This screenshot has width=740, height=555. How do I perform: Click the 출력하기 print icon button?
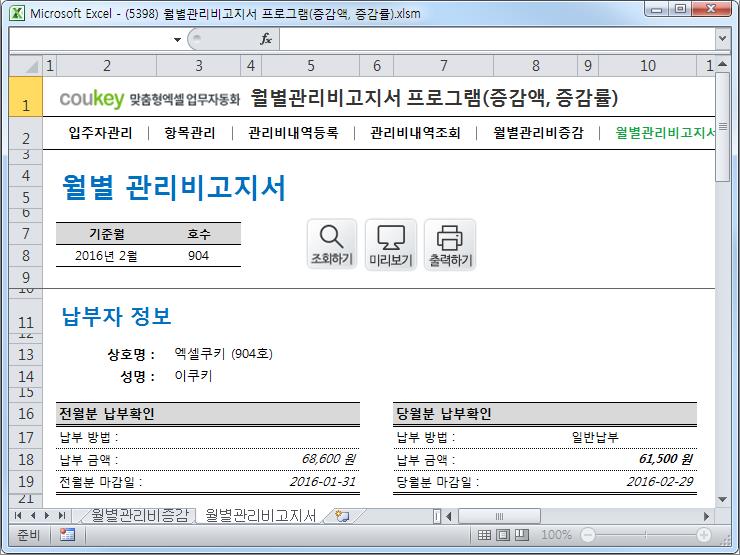pos(450,244)
